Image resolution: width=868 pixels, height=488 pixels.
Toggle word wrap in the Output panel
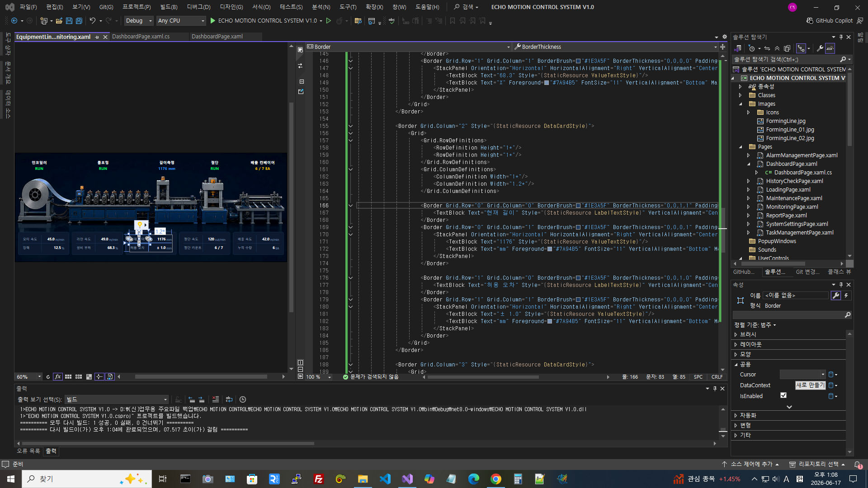click(x=229, y=399)
